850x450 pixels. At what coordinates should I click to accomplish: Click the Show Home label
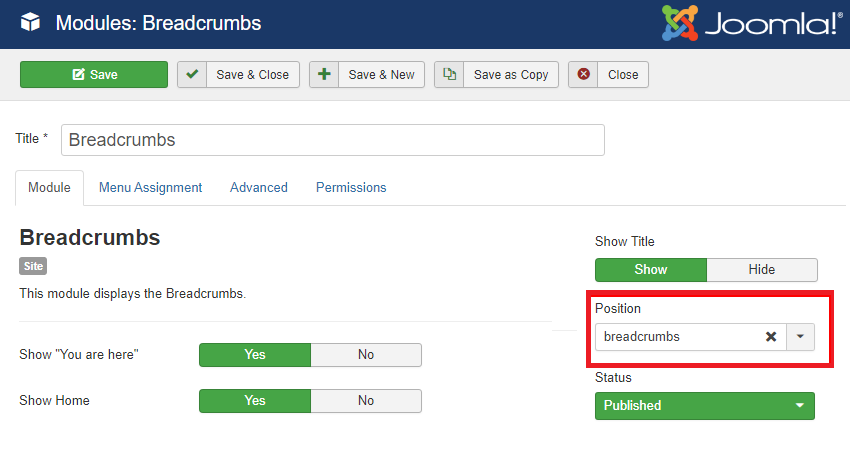point(54,401)
